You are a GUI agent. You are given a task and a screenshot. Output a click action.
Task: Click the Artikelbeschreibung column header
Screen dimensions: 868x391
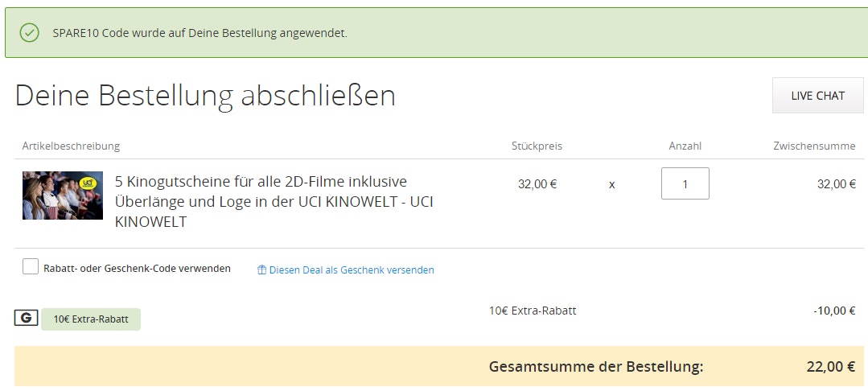(71, 146)
